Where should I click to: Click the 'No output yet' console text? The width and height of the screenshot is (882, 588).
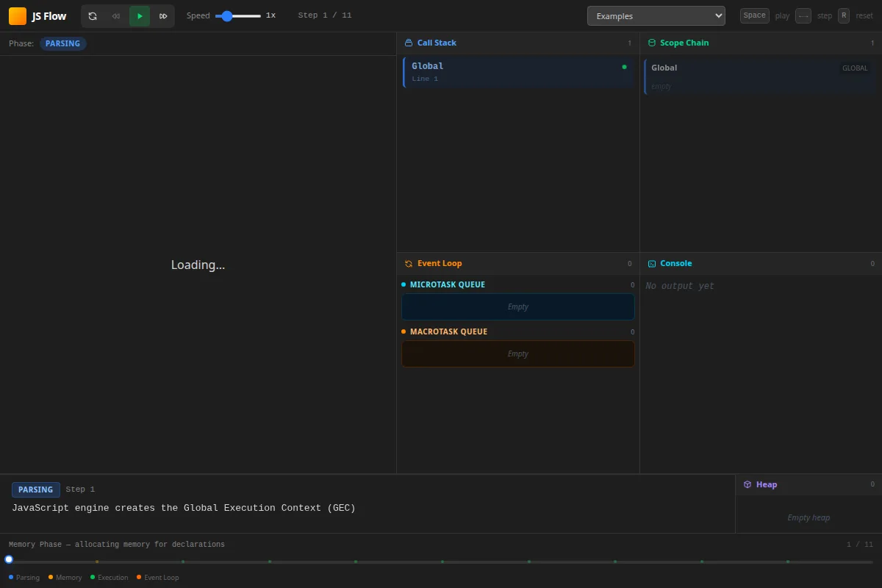click(x=680, y=286)
